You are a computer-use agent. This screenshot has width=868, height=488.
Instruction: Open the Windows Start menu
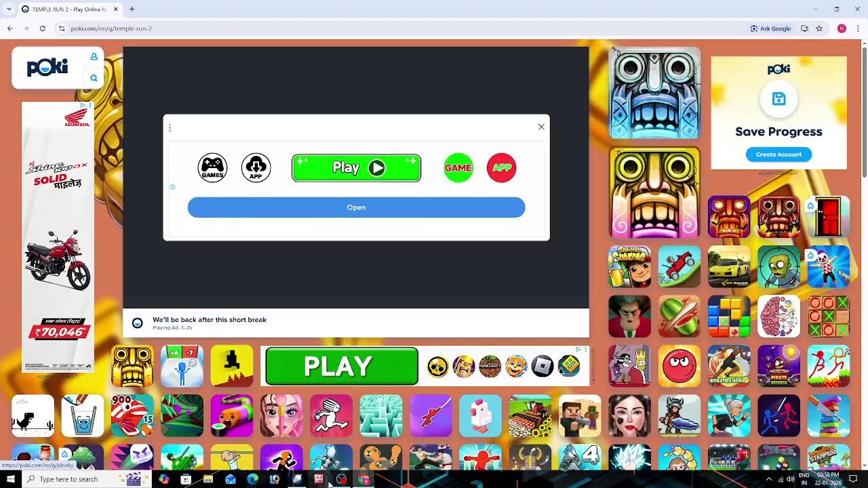pyautogui.click(x=11, y=479)
